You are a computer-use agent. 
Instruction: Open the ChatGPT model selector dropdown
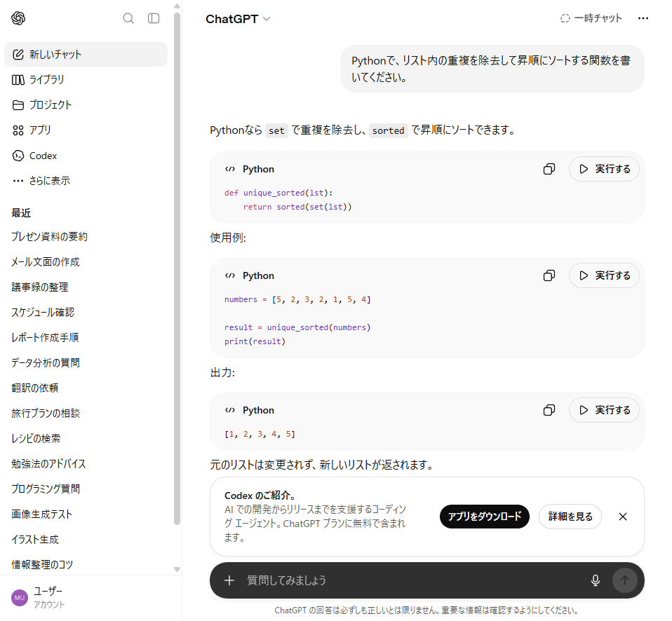[x=238, y=19]
